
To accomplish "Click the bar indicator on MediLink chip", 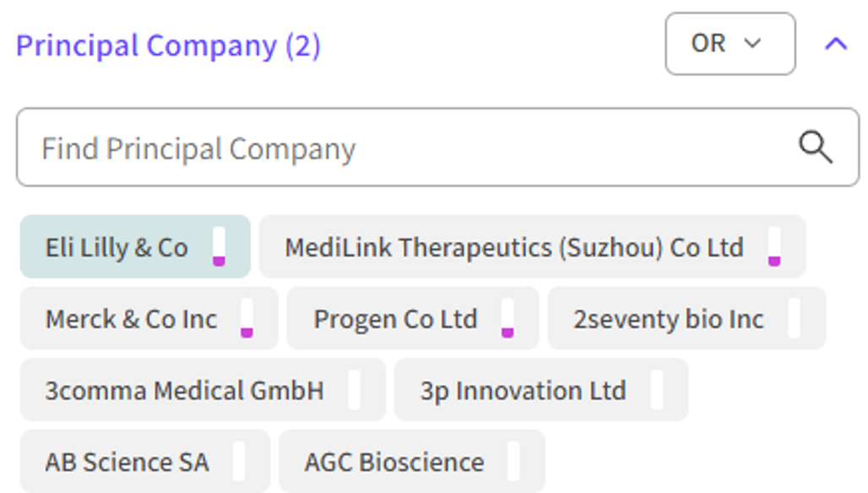I will pos(774,247).
